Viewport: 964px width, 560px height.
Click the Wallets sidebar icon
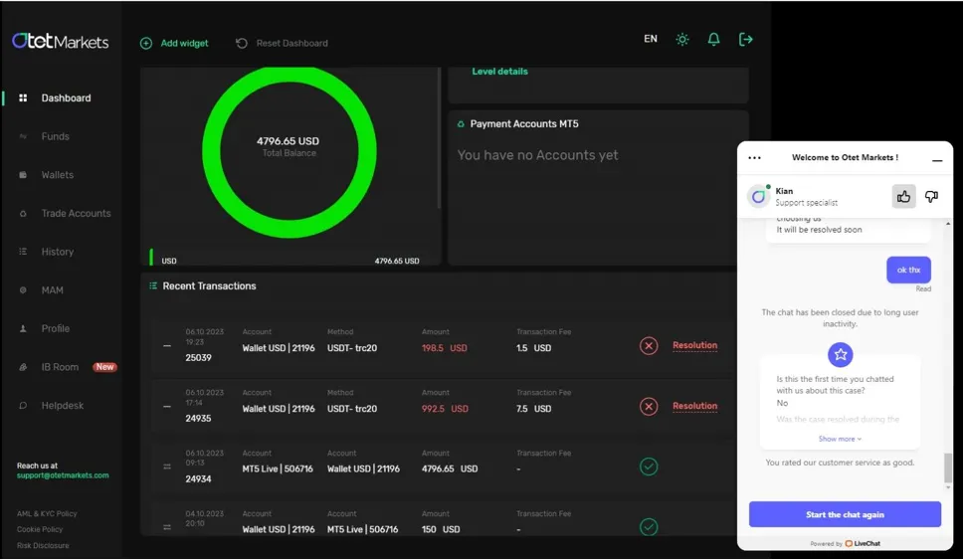click(23, 175)
